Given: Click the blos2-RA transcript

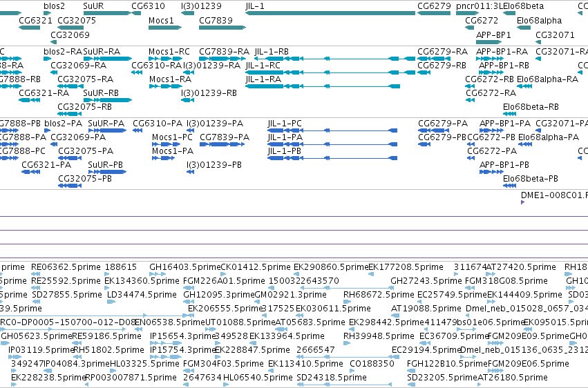Looking at the screenshot, I should (47, 59).
